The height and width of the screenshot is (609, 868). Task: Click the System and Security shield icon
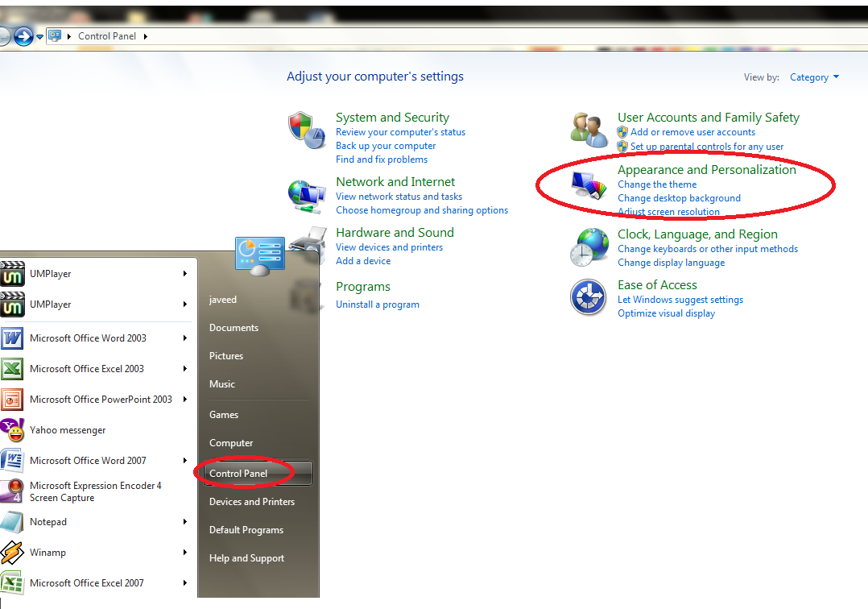pyautogui.click(x=306, y=130)
